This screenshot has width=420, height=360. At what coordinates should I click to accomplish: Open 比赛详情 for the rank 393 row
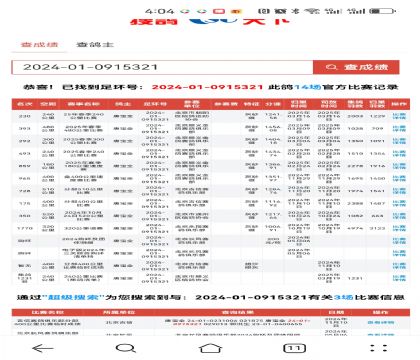(399, 128)
